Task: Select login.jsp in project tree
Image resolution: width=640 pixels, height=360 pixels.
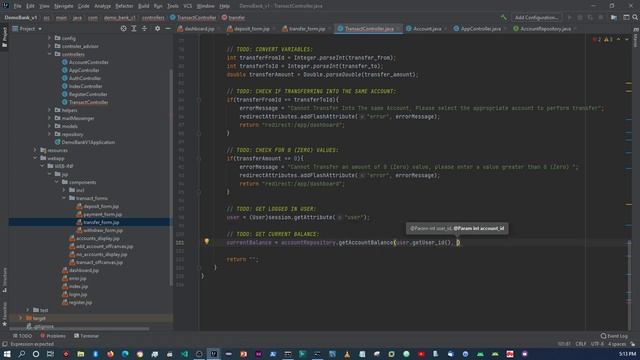Action: (78, 294)
